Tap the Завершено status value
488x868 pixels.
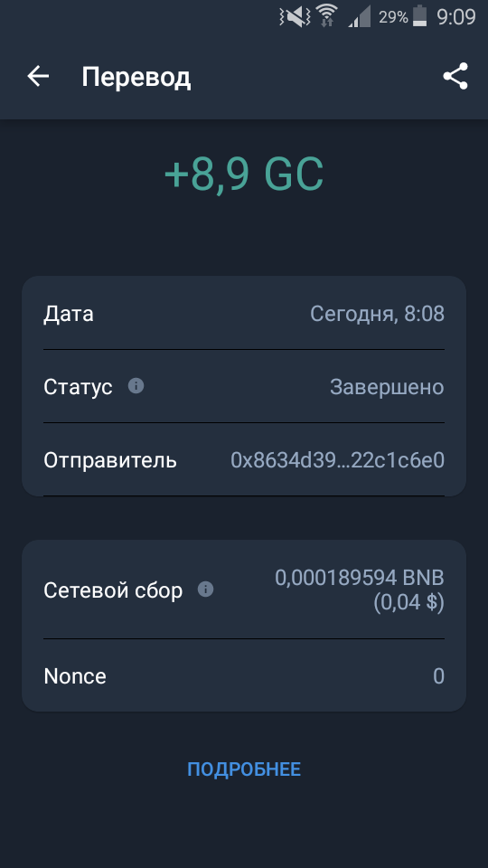387,387
